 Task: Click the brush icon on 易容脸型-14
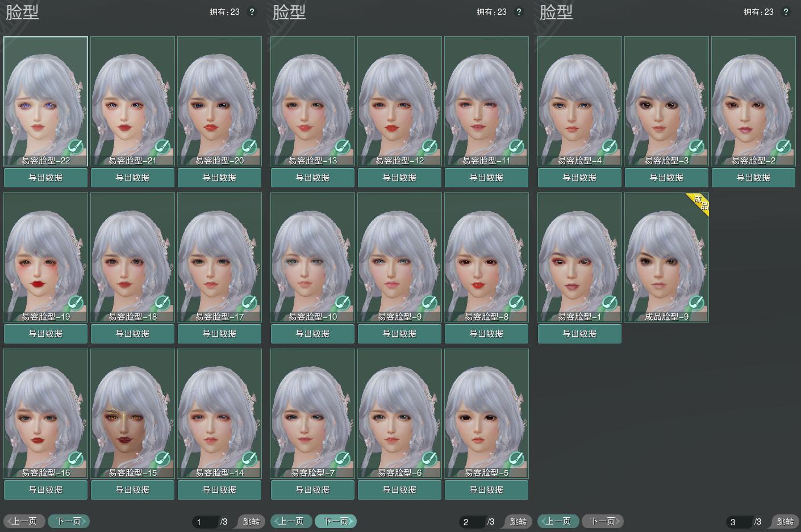pos(249,459)
